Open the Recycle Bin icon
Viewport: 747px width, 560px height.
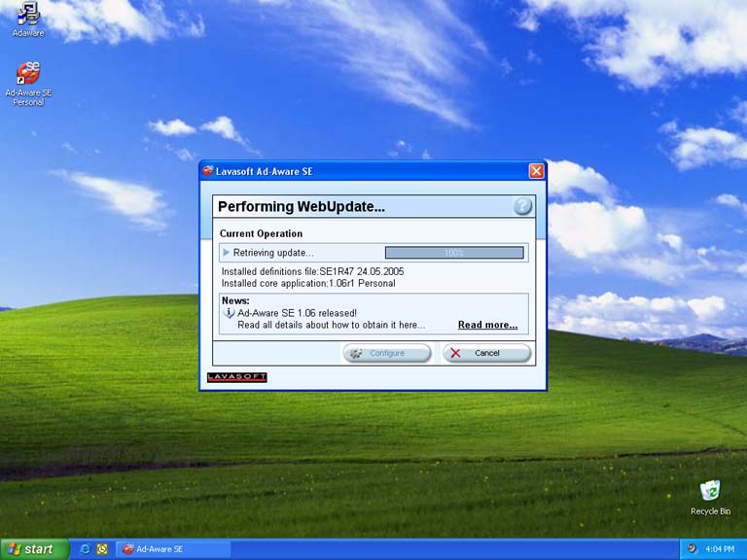coord(710,492)
